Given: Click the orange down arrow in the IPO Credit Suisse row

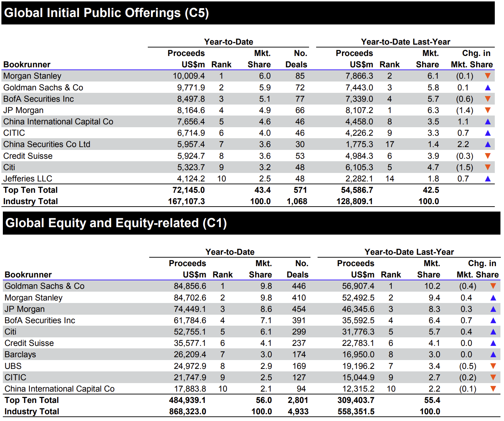Looking at the screenshot, I should coord(488,156).
